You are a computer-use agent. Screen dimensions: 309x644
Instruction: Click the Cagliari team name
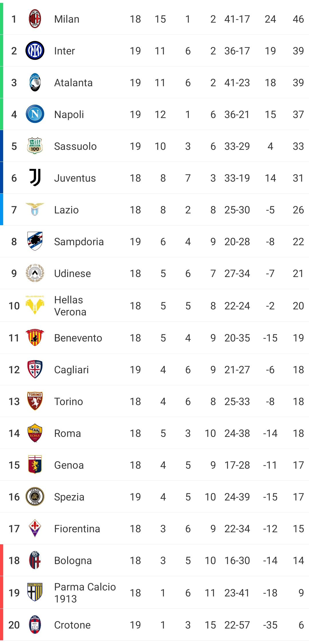72,370
